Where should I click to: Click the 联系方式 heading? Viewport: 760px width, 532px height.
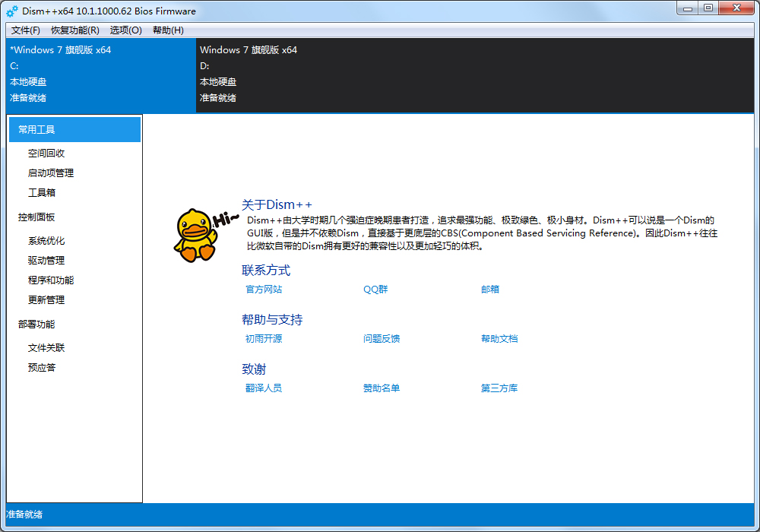266,271
